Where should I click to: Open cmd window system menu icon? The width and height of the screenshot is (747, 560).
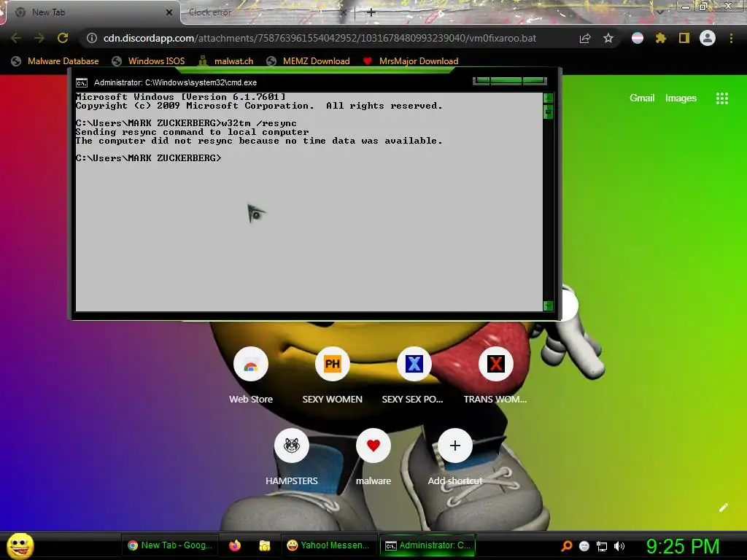pyautogui.click(x=82, y=83)
